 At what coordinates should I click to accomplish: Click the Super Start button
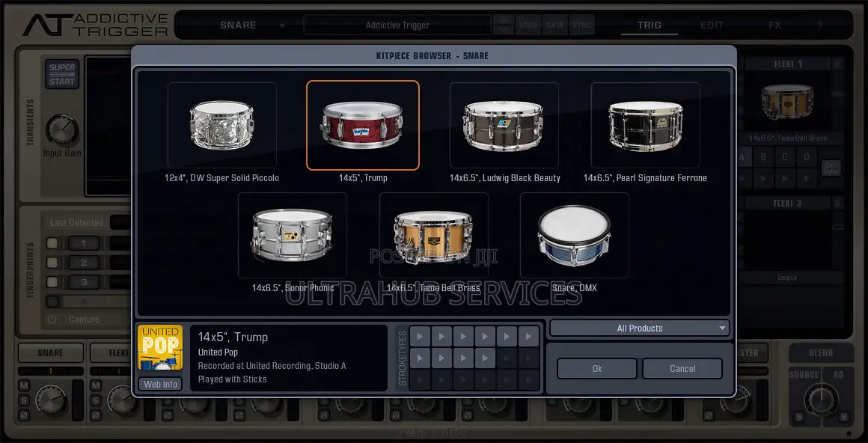[x=62, y=74]
